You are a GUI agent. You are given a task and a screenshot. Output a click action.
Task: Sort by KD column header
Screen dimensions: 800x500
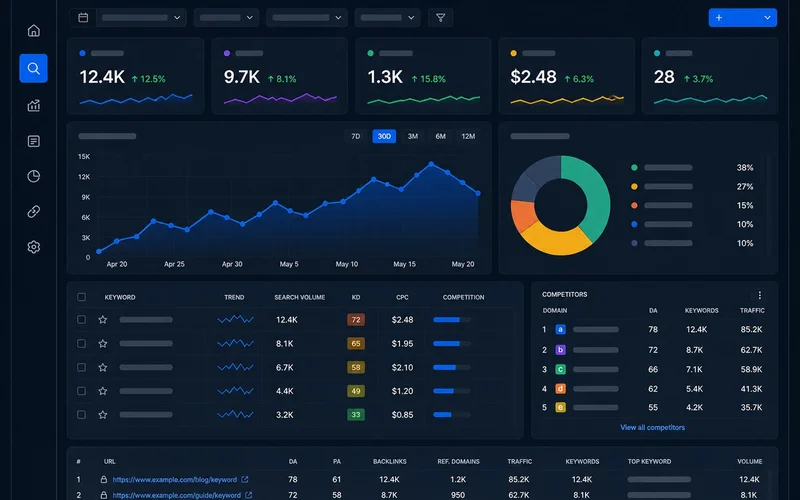click(x=356, y=297)
